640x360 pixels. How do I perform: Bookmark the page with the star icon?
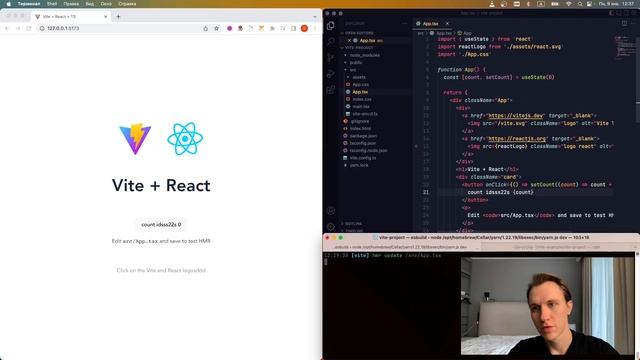coord(216,28)
